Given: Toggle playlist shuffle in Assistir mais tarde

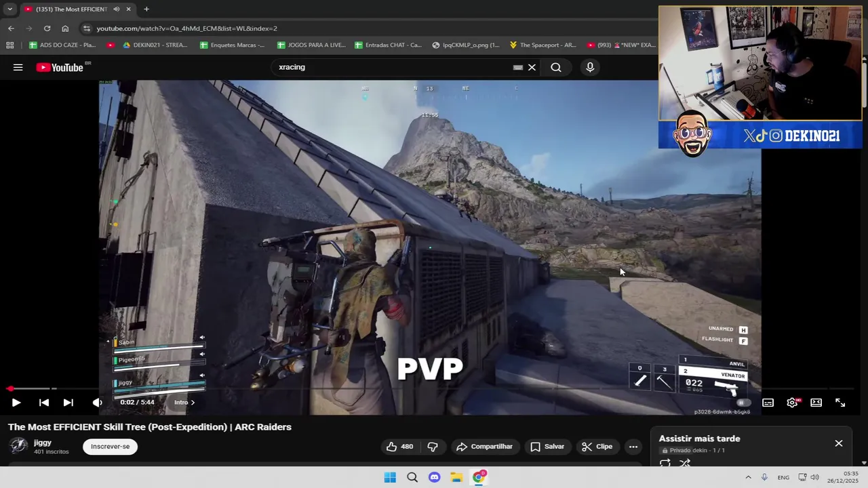Looking at the screenshot, I should pos(685,464).
